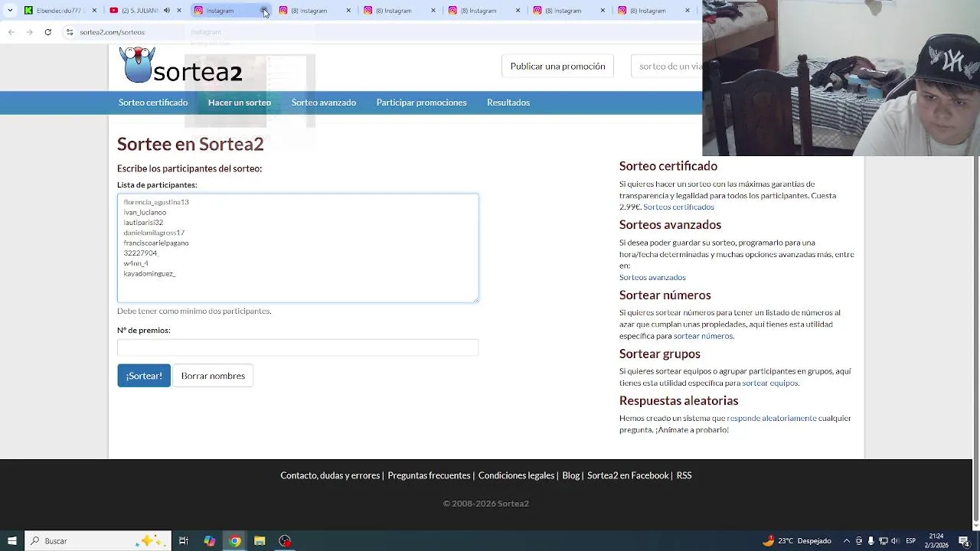Open the notification center icon
The width and height of the screenshot is (980, 551).
963,541
